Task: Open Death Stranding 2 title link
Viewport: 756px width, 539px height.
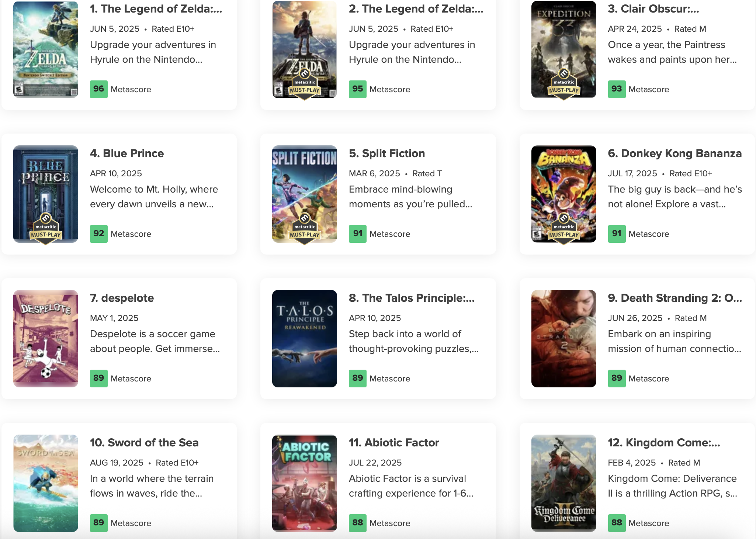Action: pos(674,298)
